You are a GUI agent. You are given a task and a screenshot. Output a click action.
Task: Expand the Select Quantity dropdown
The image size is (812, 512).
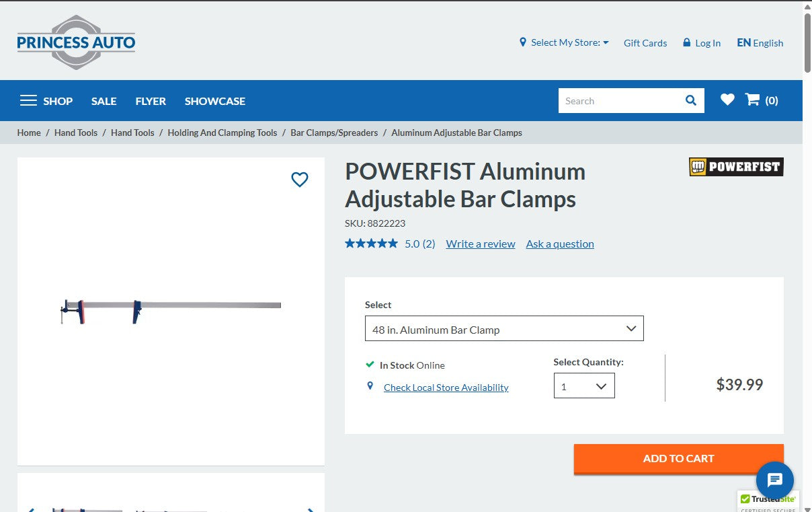(583, 385)
